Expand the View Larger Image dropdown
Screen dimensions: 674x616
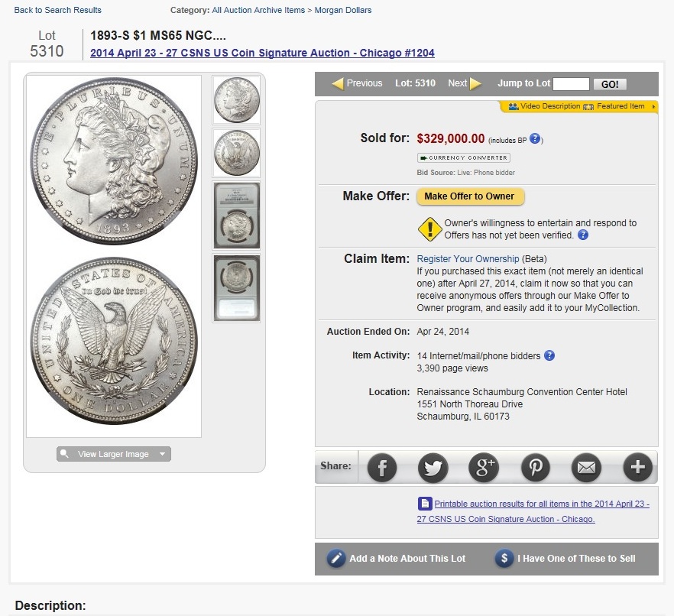(163, 454)
